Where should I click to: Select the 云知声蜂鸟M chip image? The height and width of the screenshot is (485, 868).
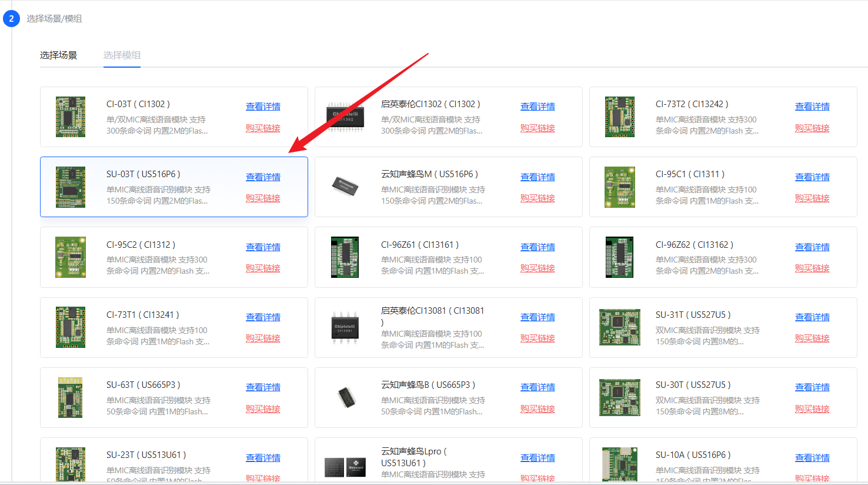click(x=345, y=186)
